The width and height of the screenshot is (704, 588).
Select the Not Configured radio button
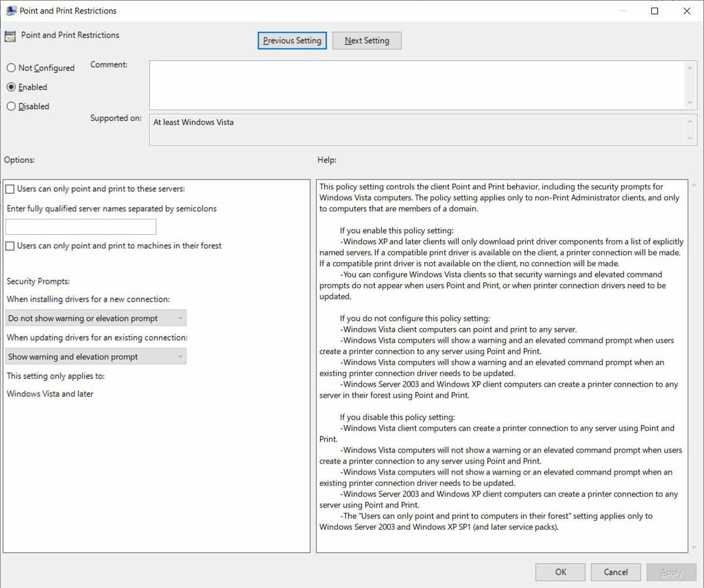point(11,67)
